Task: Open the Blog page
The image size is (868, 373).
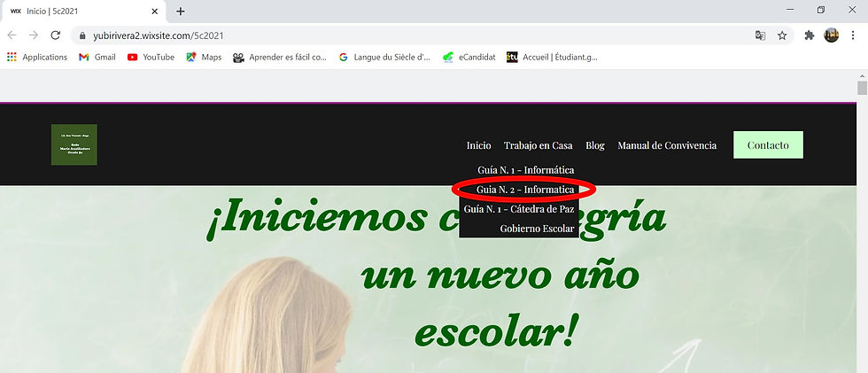Action: coord(595,145)
